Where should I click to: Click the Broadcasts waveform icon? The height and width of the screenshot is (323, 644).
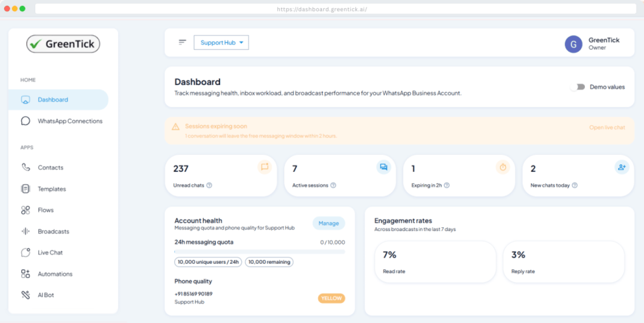click(25, 231)
